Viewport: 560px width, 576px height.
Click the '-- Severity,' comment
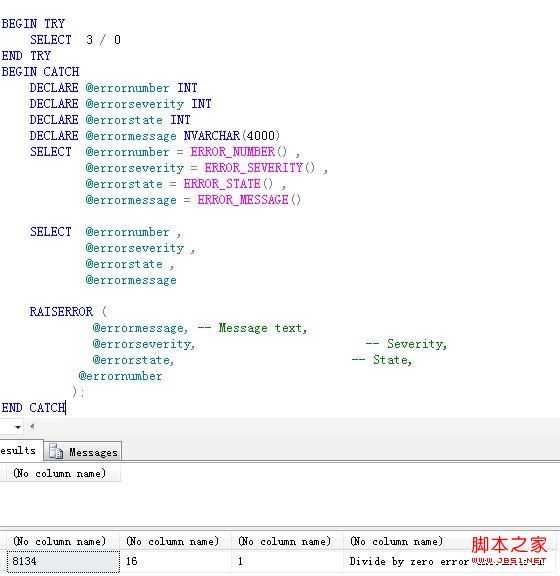tap(406, 344)
